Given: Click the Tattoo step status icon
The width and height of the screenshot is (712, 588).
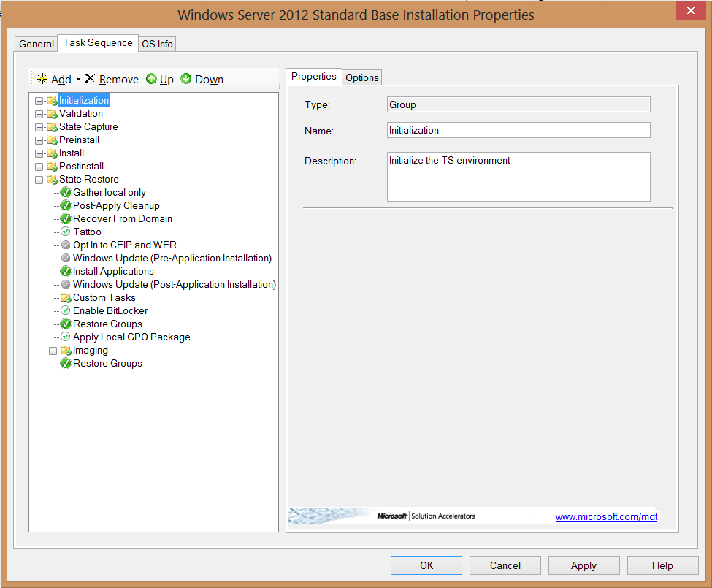Looking at the screenshot, I should [66, 232].
